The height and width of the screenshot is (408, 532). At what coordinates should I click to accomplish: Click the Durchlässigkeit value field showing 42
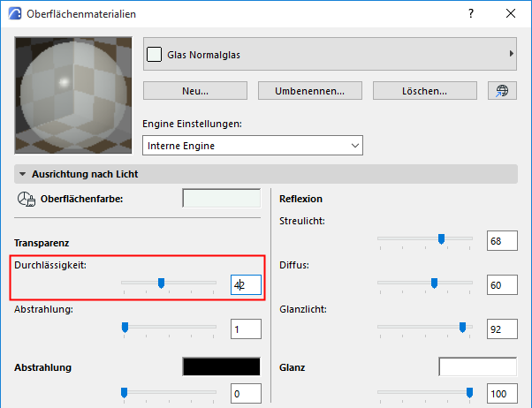pos(246,285)
